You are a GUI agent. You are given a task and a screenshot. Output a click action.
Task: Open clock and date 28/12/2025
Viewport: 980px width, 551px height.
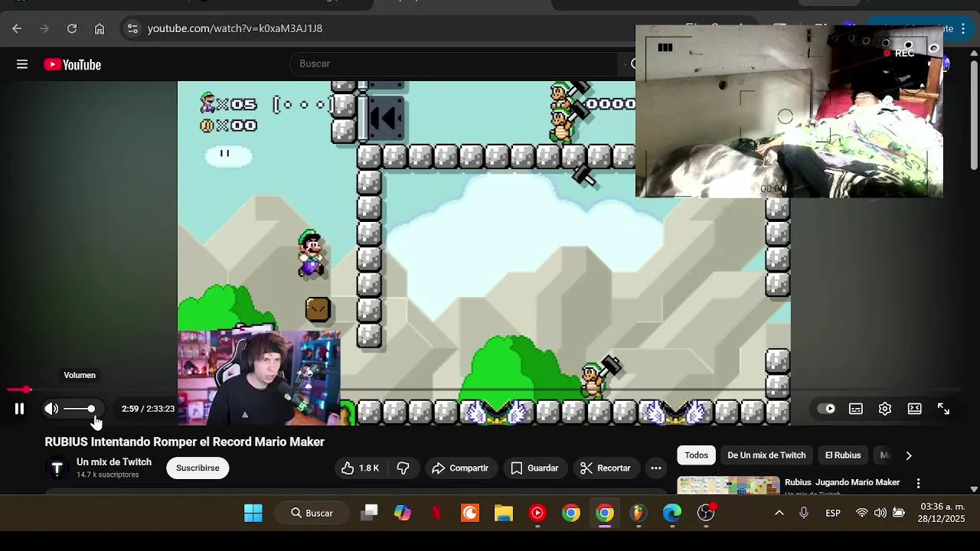point(942,513)
